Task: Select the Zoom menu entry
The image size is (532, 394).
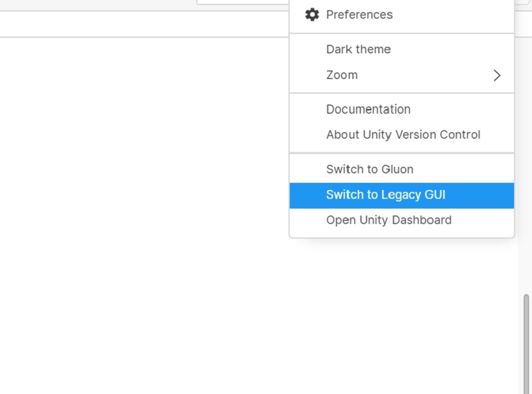Action: click(x=342, y=75)
